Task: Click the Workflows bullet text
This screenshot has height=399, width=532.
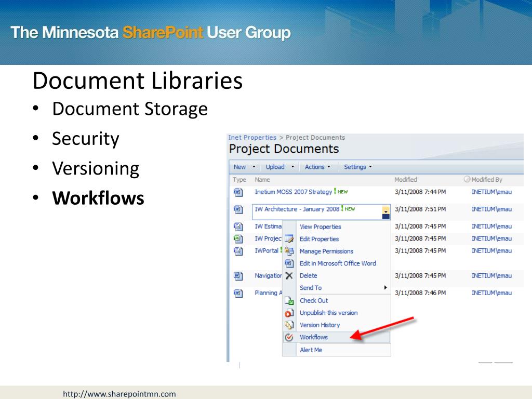Action: tap(98, 198)
